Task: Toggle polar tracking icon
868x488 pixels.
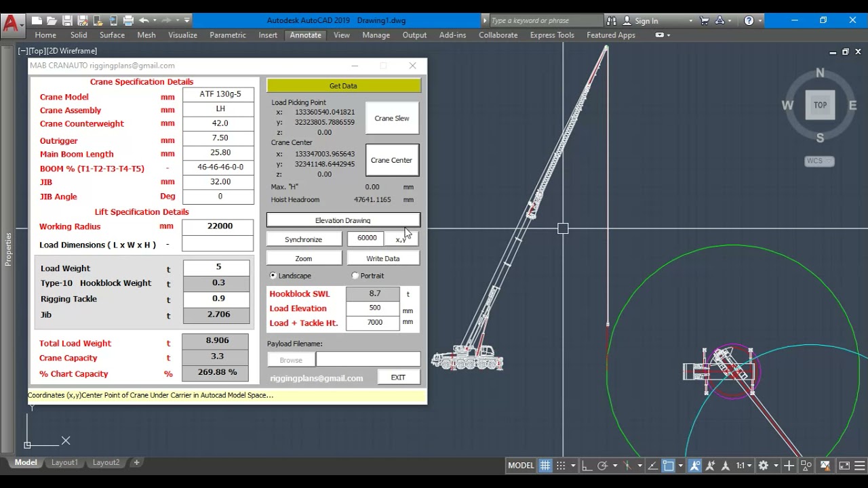Action: pos(602,466)
